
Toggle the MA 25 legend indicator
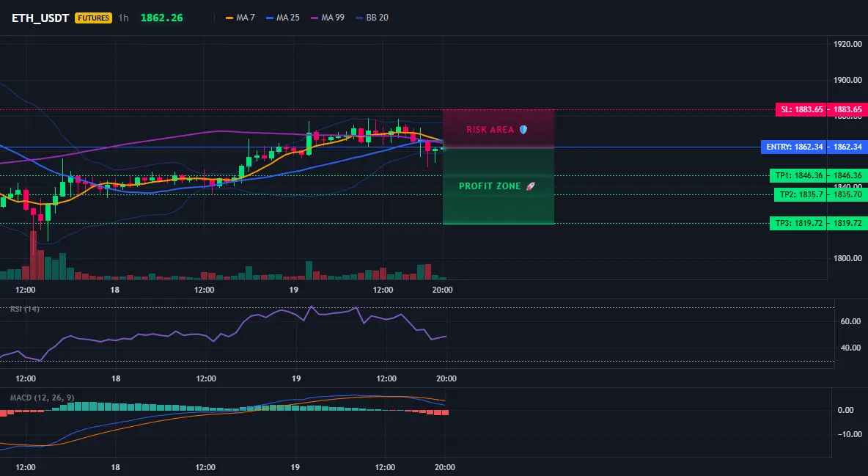[x=283, y=18]
